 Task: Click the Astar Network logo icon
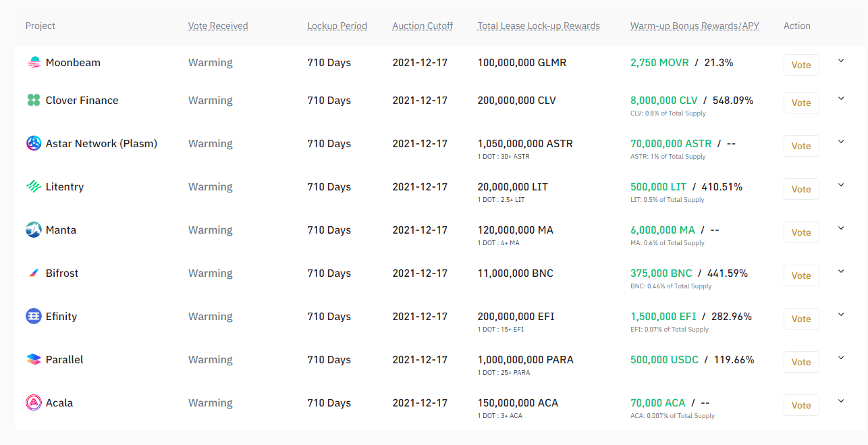click(34, 144)
